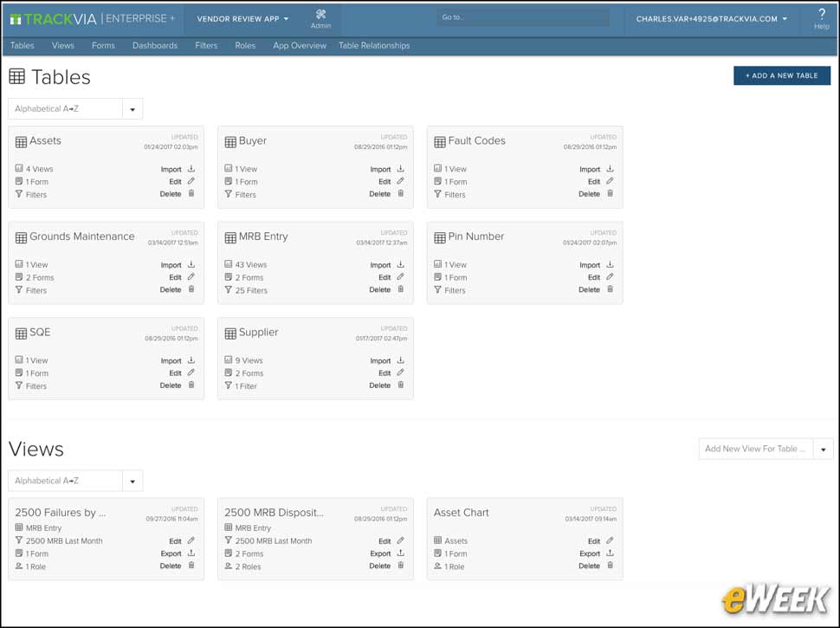Image resolution: width=840 pixels, height=628 pixels.
Task: Click the edit pencil on SQE card
Action: 191,373
